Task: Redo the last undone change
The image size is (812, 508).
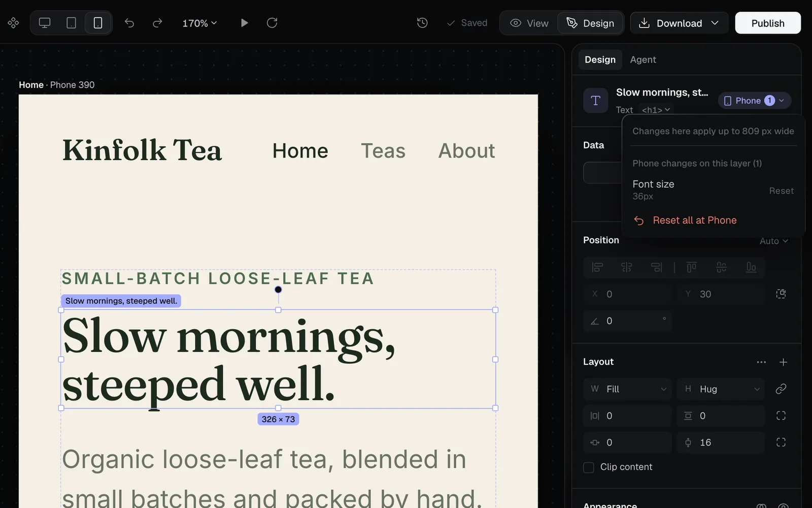Action: (157, 23)
